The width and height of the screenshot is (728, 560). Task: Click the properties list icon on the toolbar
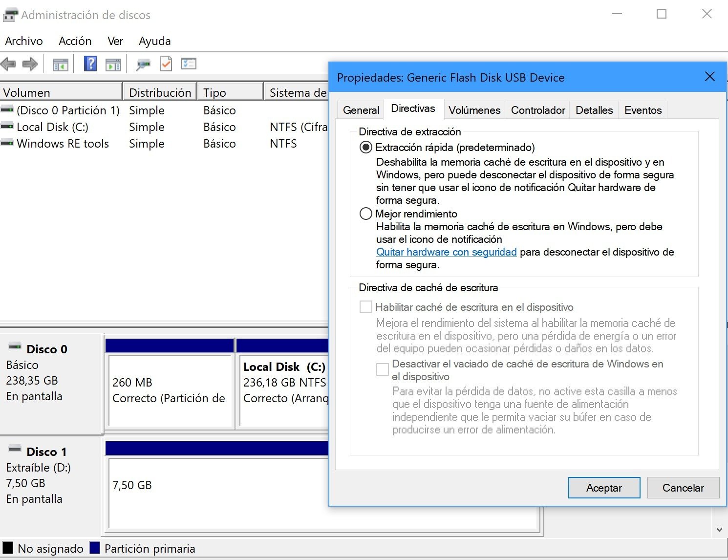[x=189, y=64]
